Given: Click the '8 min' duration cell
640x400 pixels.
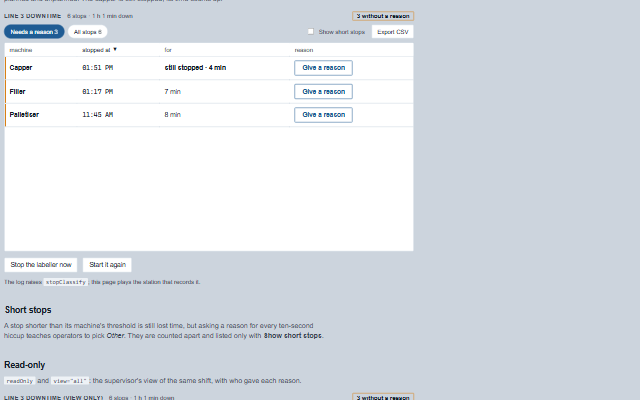Looking at the screenshot, I should [x=172, y=115].
